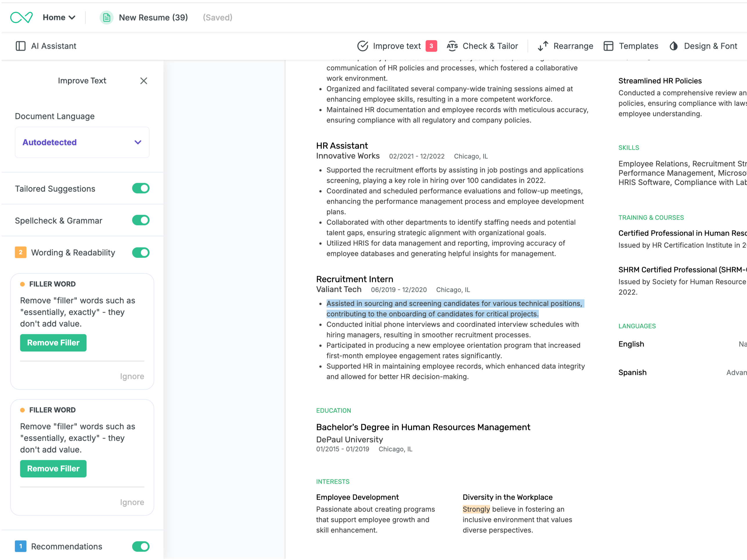Open the Templates layout icon

pyautogui.click(x=609, y=46)
